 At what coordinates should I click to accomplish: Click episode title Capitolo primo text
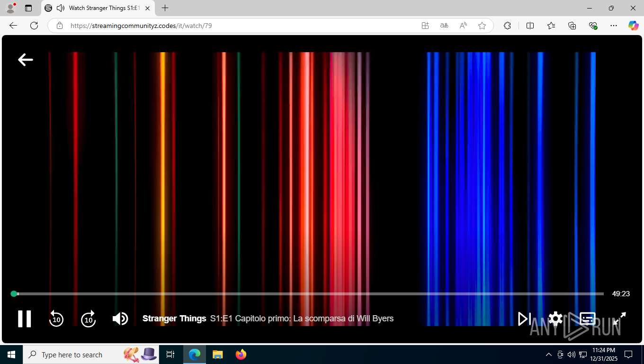click(x=302, y=318)
